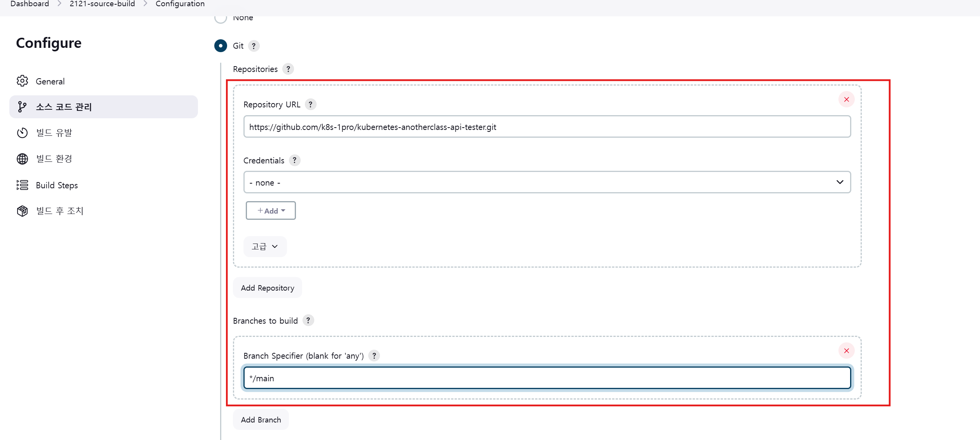Go to Dashboard breadcrumb
The width and height of the screenshot is (980, 440).
tap(30, 4)
